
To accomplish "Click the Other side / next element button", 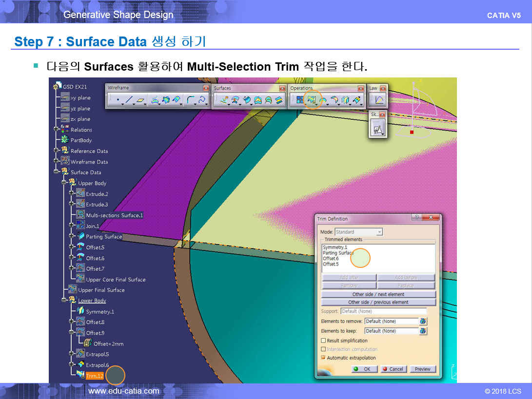I will click(x=378, y=294).
